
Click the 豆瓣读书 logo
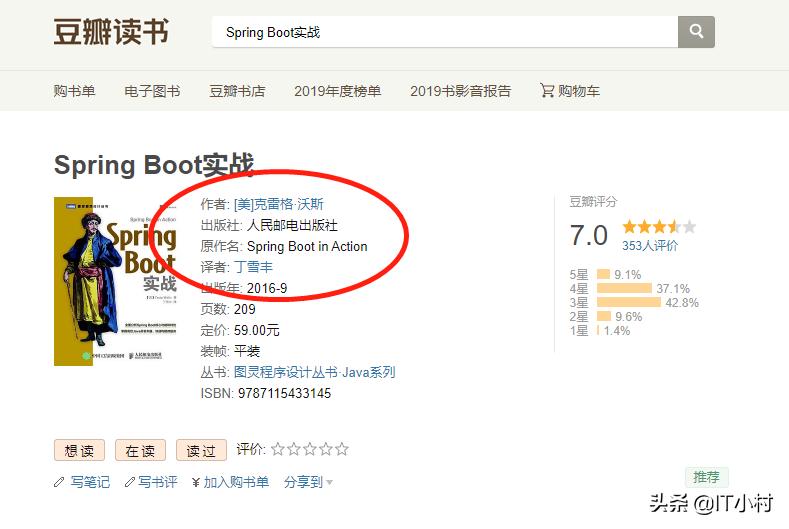click(x=111, y=31)
